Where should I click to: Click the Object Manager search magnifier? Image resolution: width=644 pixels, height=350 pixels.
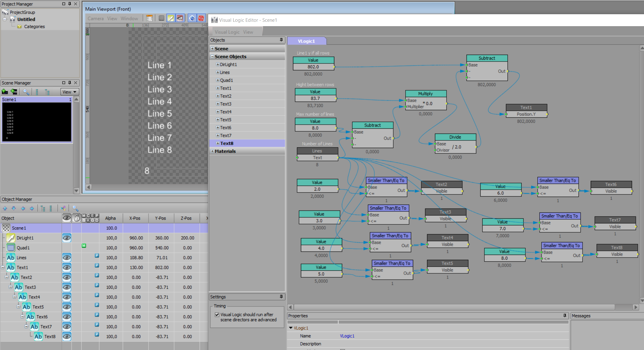click(x=75, y=208)
